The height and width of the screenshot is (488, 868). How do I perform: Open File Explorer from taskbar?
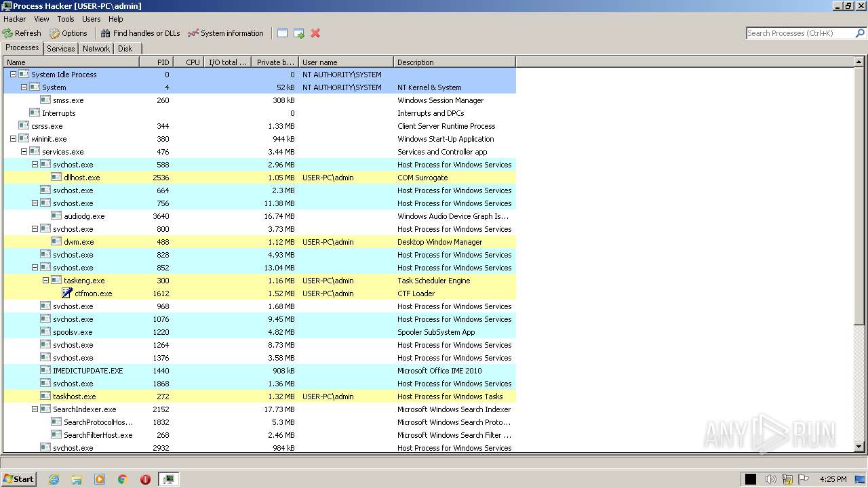coord(77,479)
